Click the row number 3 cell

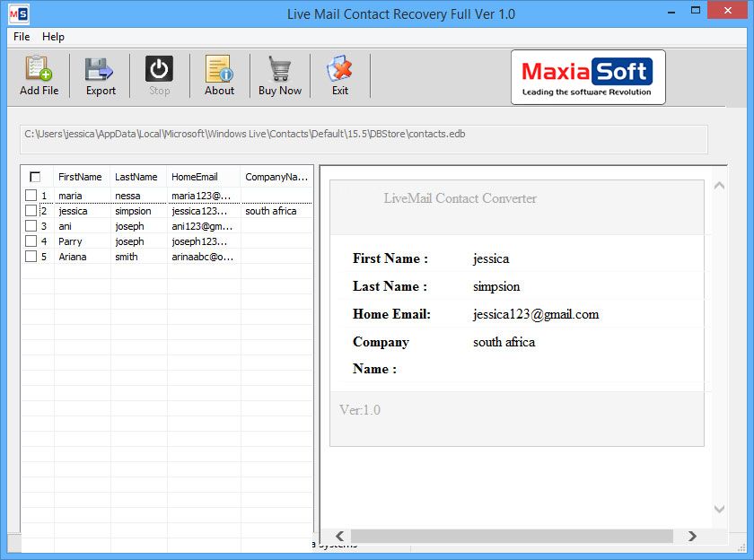(x=44, y=226)
